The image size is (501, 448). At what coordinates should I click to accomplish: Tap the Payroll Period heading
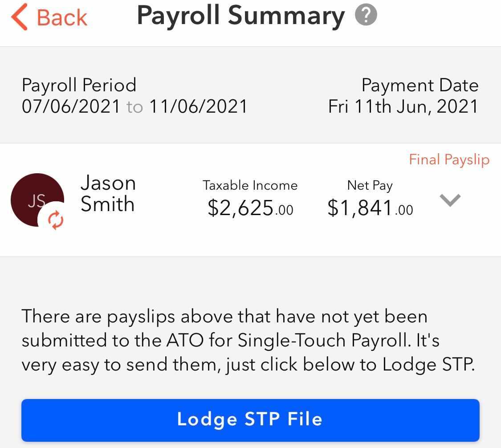pos(79,85)
